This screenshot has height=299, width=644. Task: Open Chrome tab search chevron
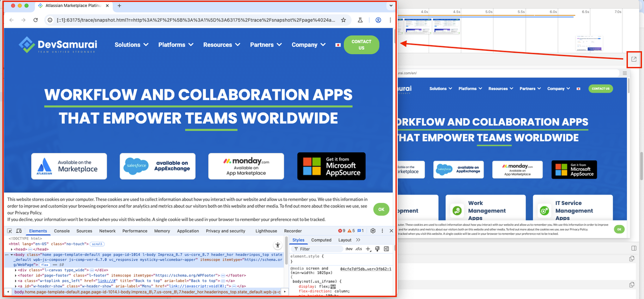point(390,6)
